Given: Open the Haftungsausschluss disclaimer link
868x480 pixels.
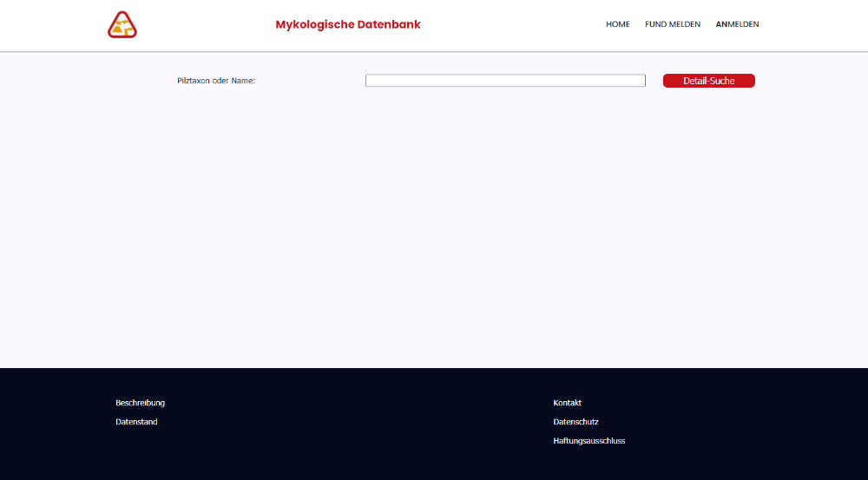Looking at the screenshot, I should [x=589, y=441].
